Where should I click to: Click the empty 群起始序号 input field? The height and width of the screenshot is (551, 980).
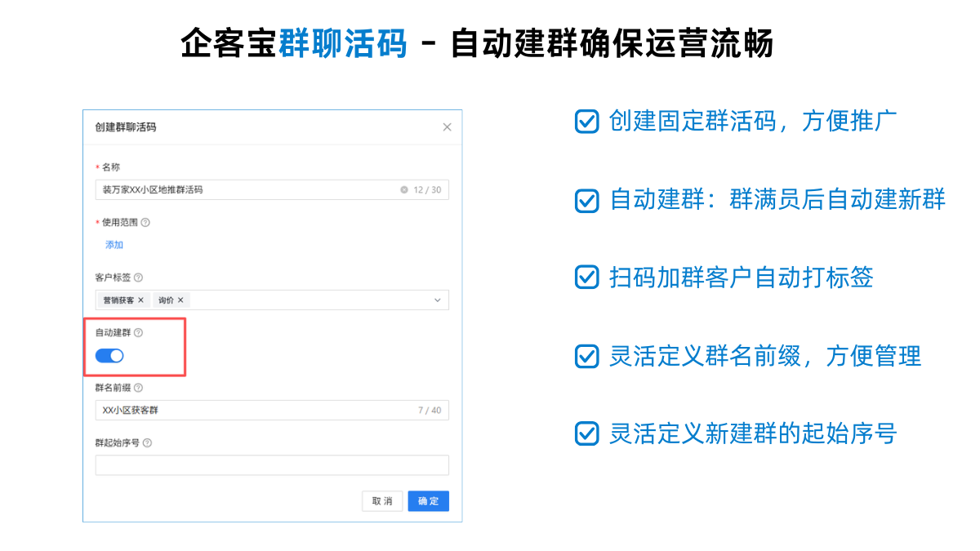[272, 465]
